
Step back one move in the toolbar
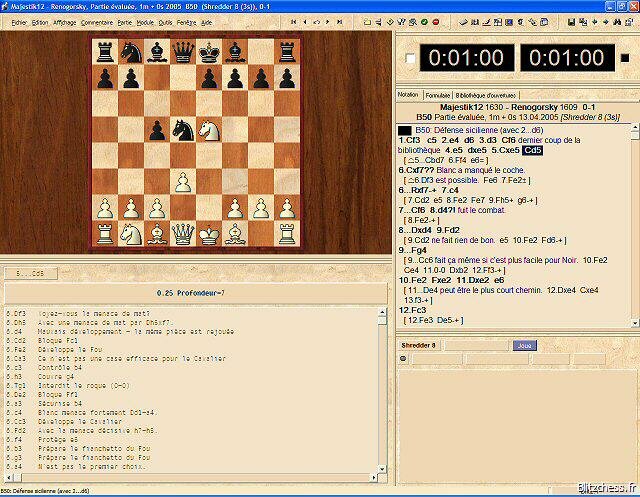click(305, 21)
